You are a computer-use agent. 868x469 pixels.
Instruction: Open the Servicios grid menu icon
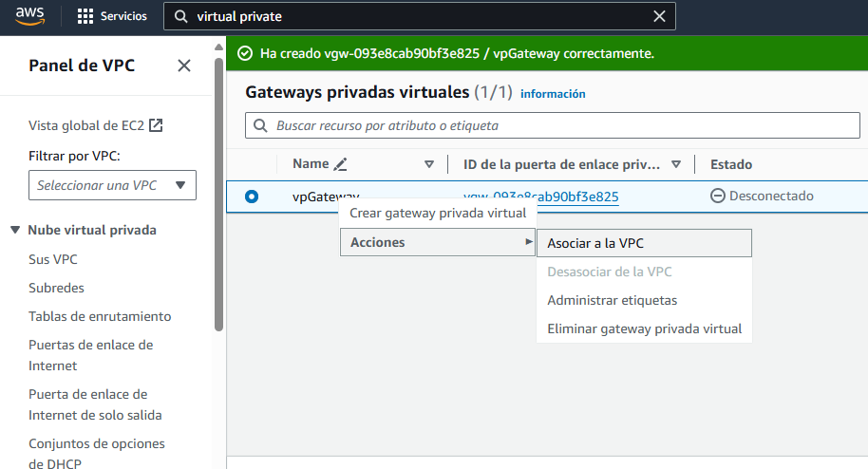click(x=85, y=16)
